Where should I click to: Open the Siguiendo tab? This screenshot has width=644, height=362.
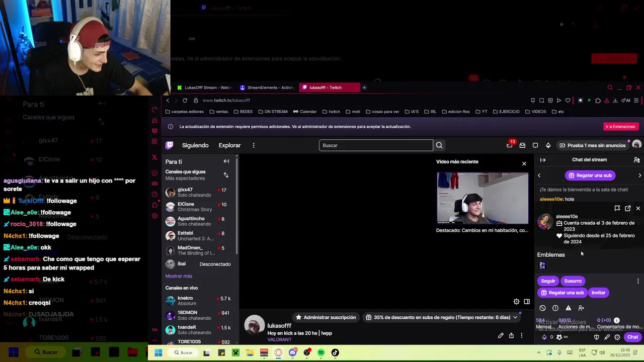pos(195,145)
